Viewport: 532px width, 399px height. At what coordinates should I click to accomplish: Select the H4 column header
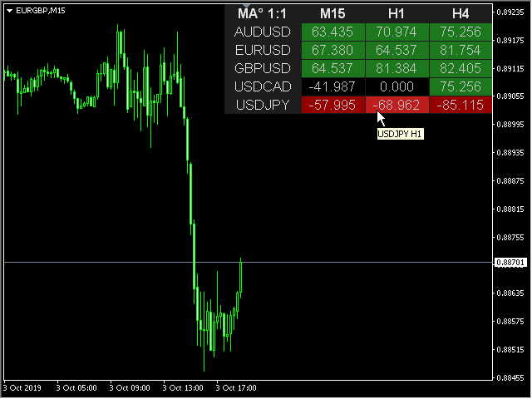coord(461,13)
